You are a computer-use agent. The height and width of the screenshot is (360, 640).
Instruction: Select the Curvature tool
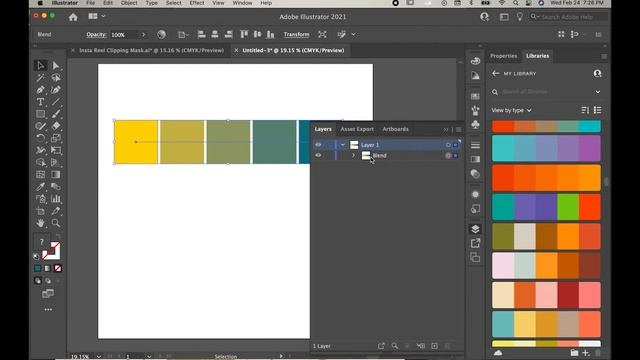pos(56,90)
